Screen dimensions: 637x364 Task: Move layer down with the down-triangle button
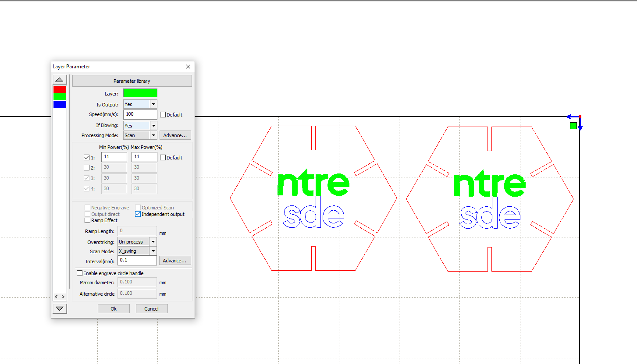coord(60,308)
